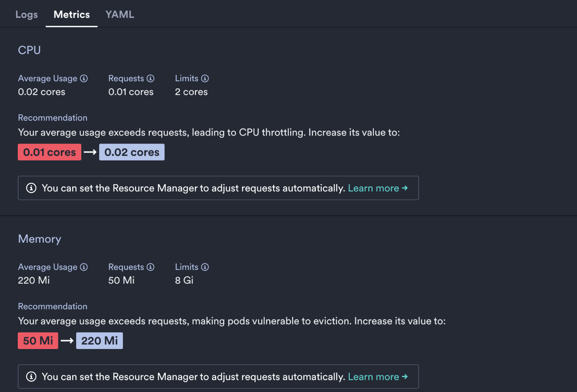Click the info circle in the CPU Resource Manager banner
This screenshot has width=577, height=392.
[x=31, y=188]
